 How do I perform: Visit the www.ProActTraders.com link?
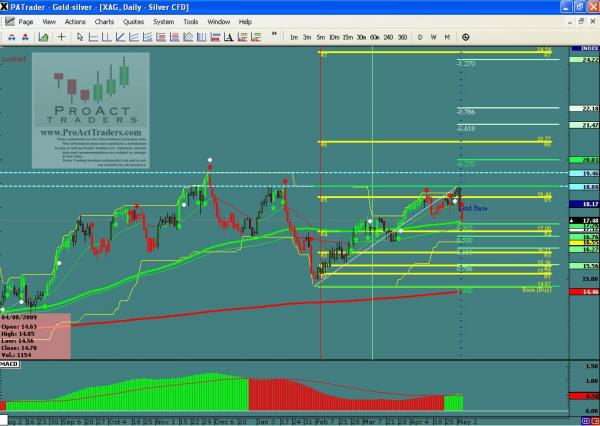point(89,131)
